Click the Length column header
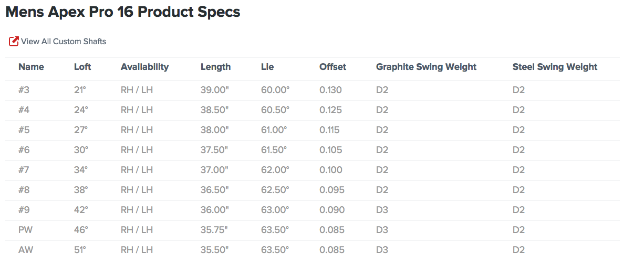 point(215,67)
